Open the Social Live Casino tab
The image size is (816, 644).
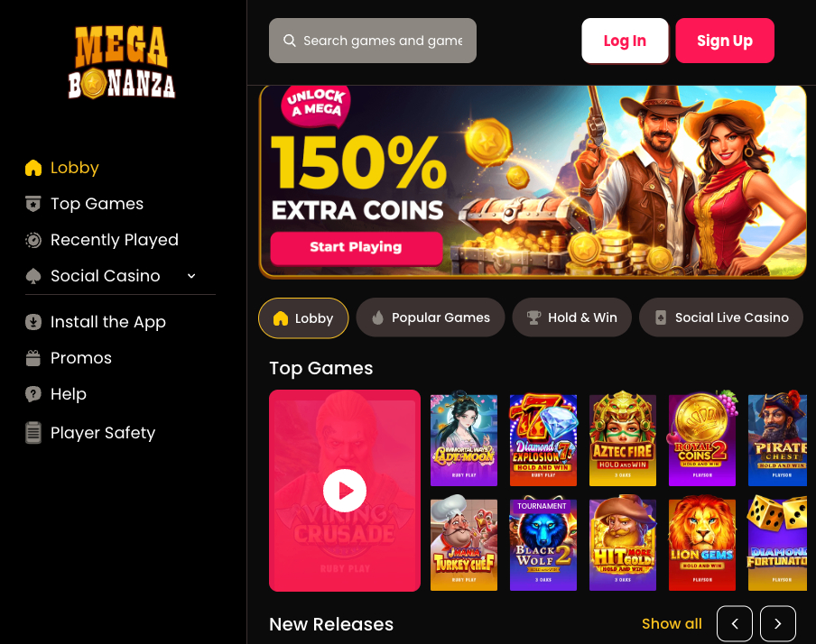pyautogui.click(x=721, y=317)
